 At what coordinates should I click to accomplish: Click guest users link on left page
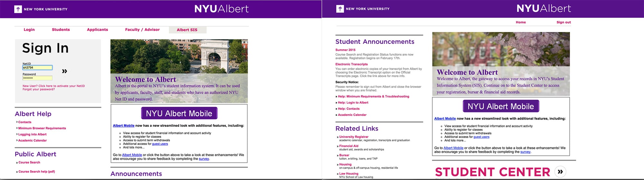(160, 144)
